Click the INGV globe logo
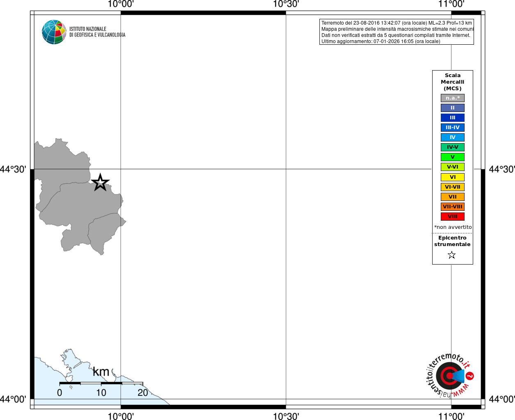 pyautogui.click(x=54, y=32)
